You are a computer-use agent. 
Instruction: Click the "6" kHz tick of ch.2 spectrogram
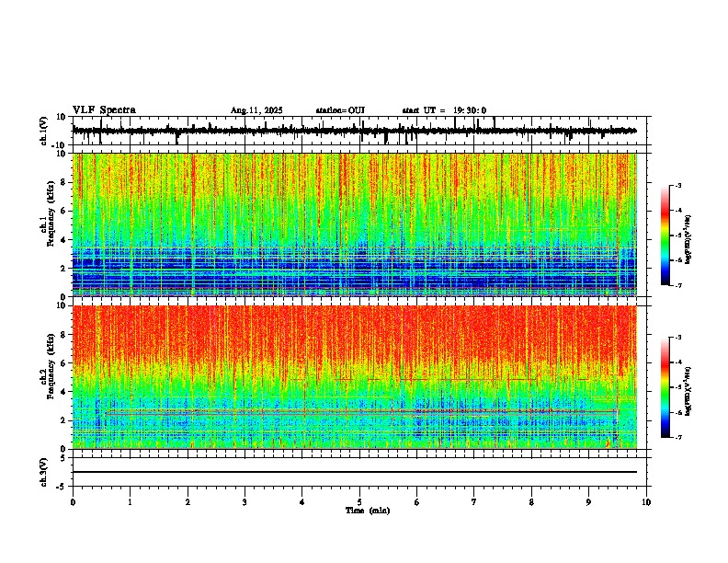64,363
